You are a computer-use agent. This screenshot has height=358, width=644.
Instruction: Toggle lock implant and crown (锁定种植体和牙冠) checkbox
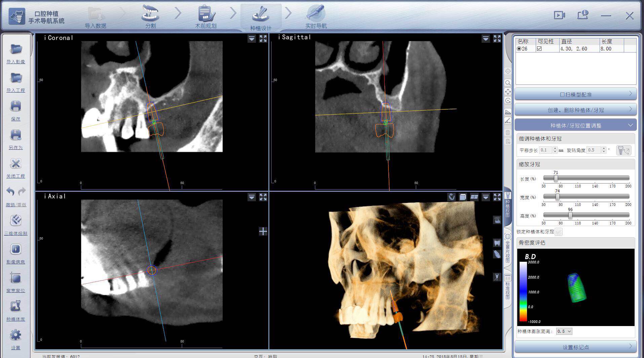[559, 232]
